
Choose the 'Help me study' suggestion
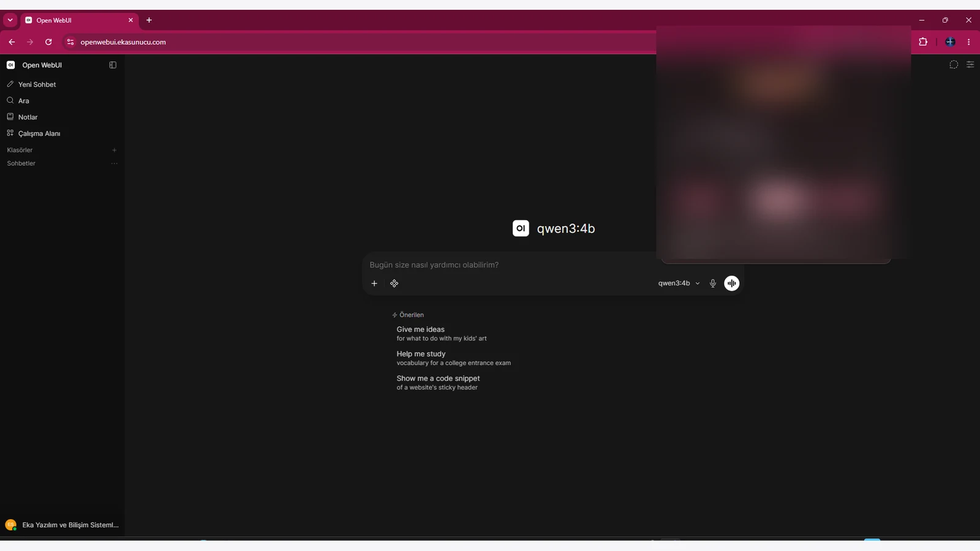coord(453,358)
